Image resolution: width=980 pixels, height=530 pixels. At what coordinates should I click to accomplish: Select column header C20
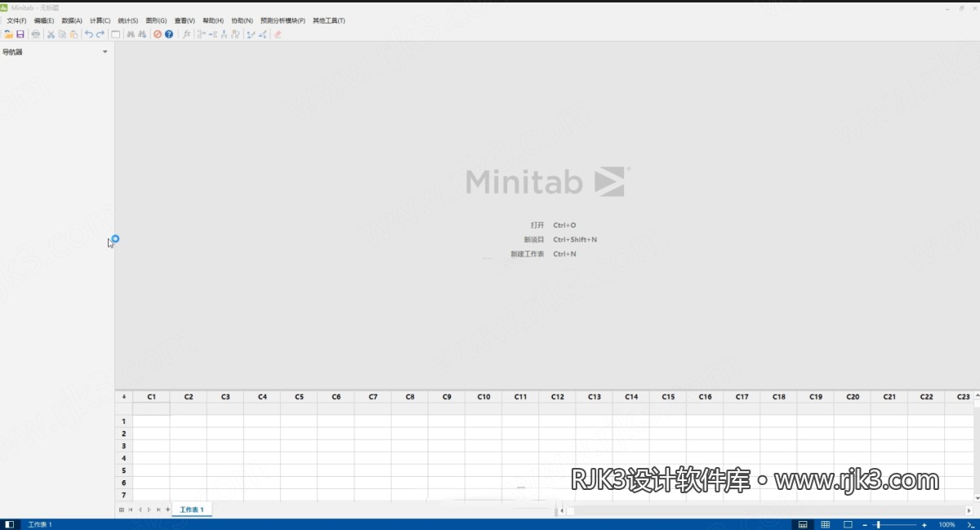(853, 396)
